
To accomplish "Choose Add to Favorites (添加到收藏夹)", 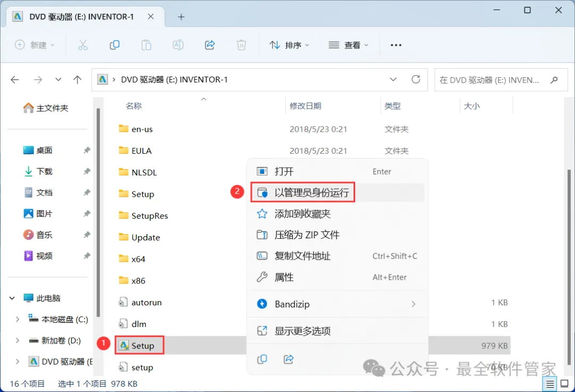I will click(337, 214).
